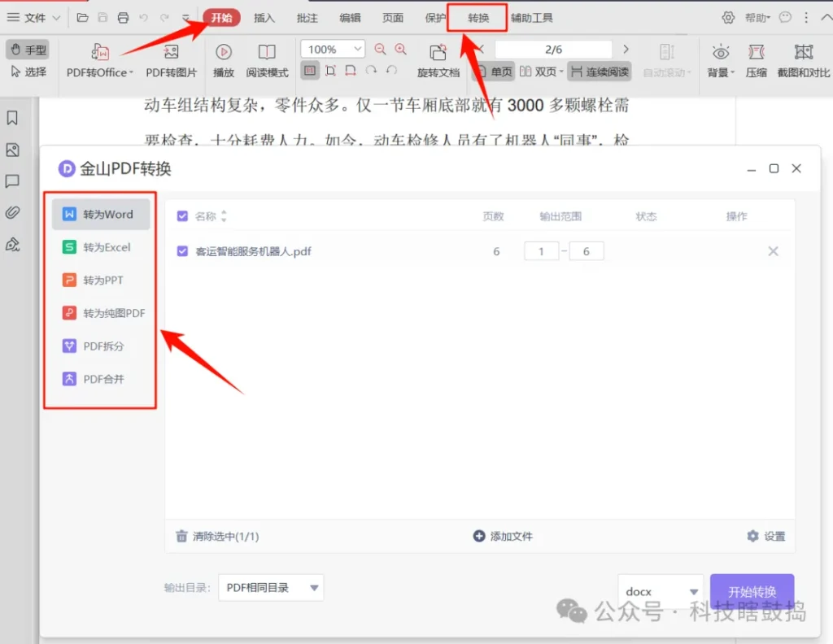Click the rotate counterclockwise icon
The height and width of the screenshot is (644, 833).
pyautogui.click(x=391, y=70)
